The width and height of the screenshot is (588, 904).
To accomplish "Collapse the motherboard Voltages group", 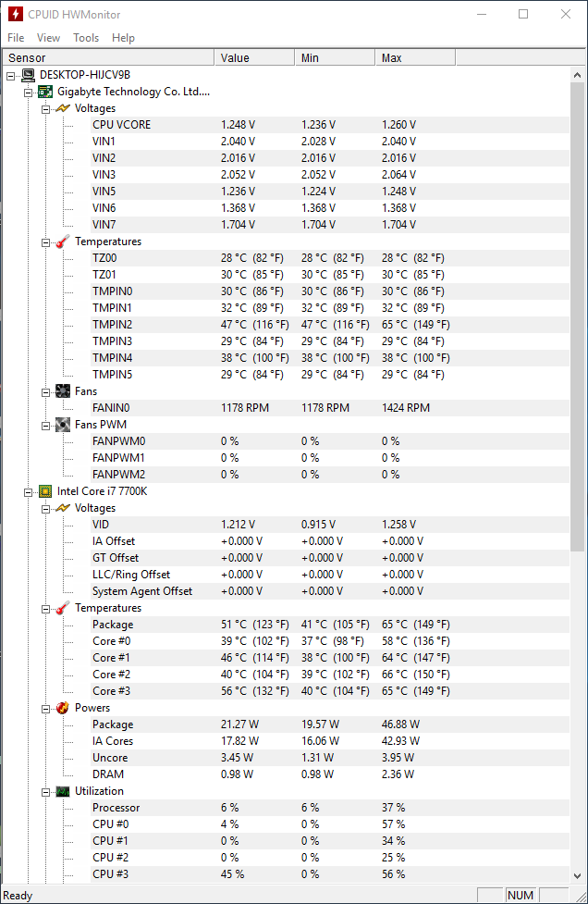I will tap(45, 109).
